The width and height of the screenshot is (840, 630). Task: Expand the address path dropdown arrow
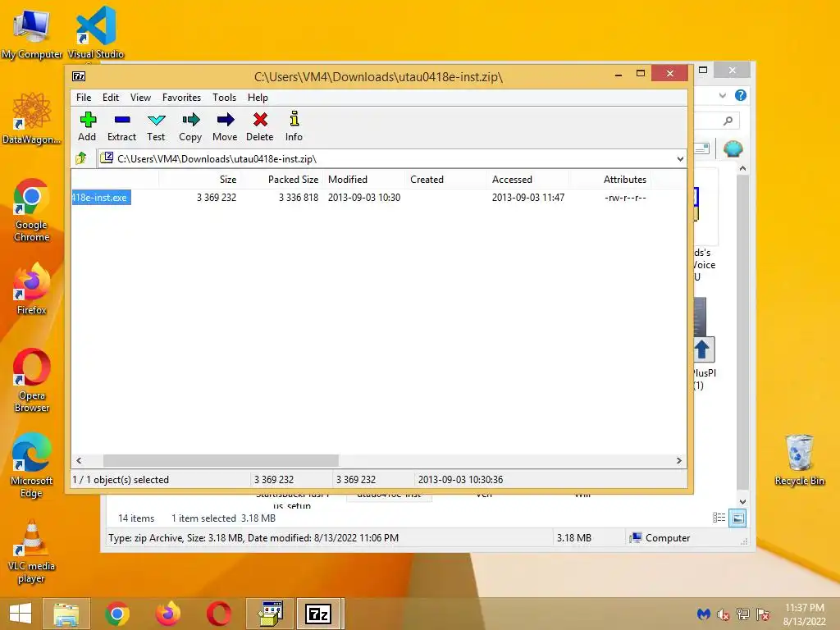680,158
